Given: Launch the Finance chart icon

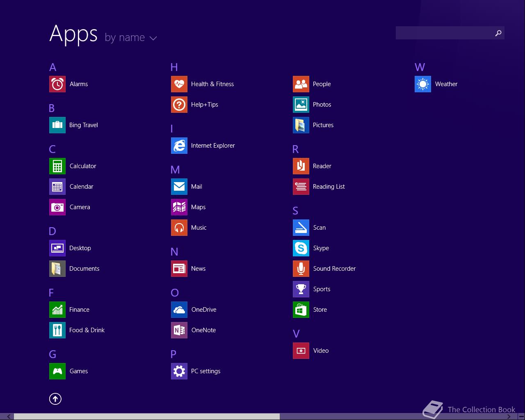Looking at the screenshot, I should click(x=57, y=310).
